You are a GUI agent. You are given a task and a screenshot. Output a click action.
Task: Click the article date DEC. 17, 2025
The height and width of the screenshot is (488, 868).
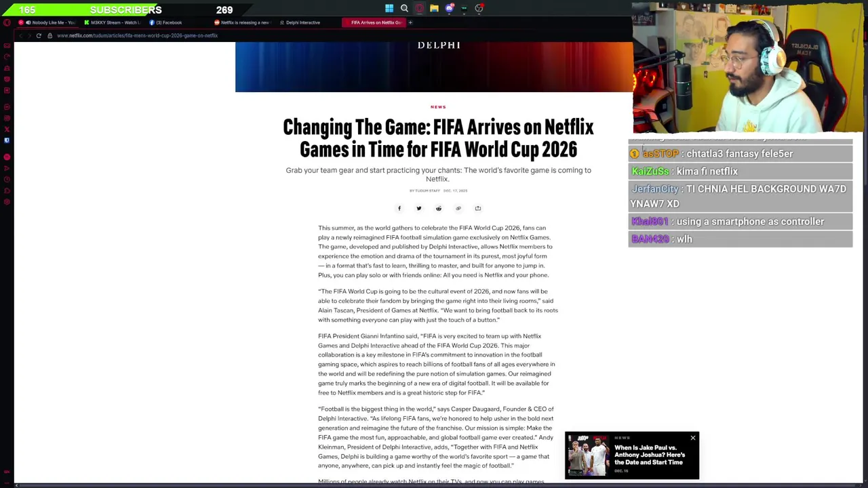pos(455,190)
